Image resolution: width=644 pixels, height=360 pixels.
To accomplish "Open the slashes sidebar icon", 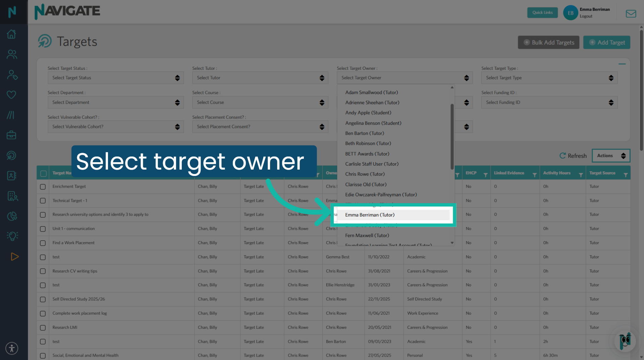I will (11, 115).
